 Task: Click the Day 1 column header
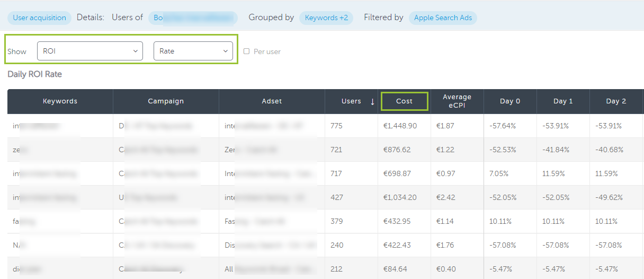(x=563, y=101)
